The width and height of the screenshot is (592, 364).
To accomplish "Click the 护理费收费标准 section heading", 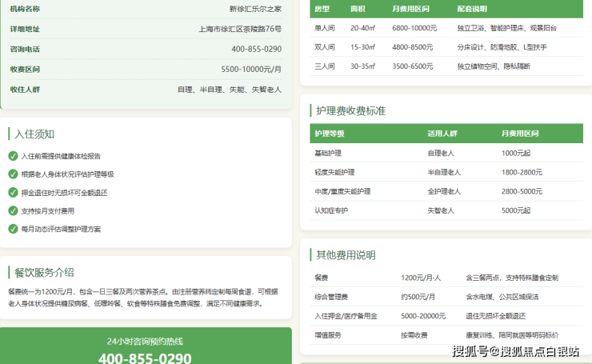I will pos(350,110).
